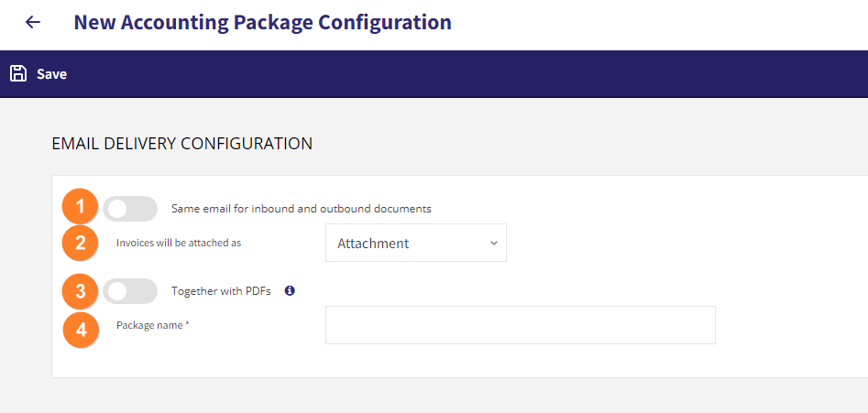This screenshot has height=413, width=868.
Task: Click the orange number 3 badge
Action: 81,291
